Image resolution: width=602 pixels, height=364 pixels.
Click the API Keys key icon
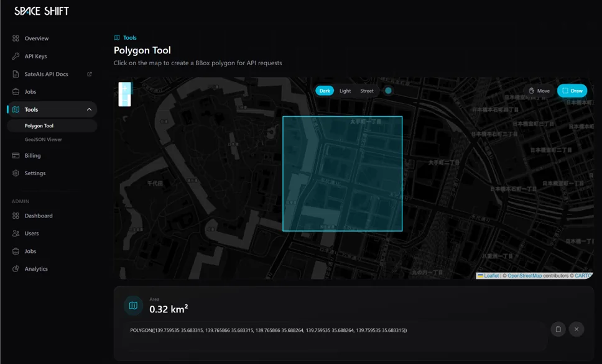point(16,56)
